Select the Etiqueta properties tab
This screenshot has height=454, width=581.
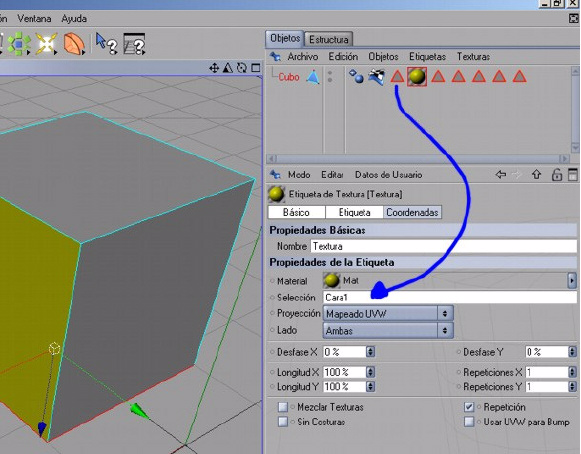[354, 212]
